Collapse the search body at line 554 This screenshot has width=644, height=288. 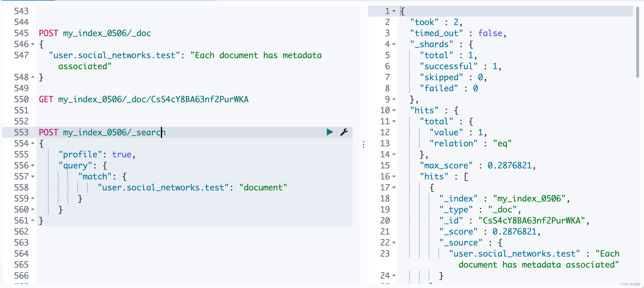coord(33,144)
